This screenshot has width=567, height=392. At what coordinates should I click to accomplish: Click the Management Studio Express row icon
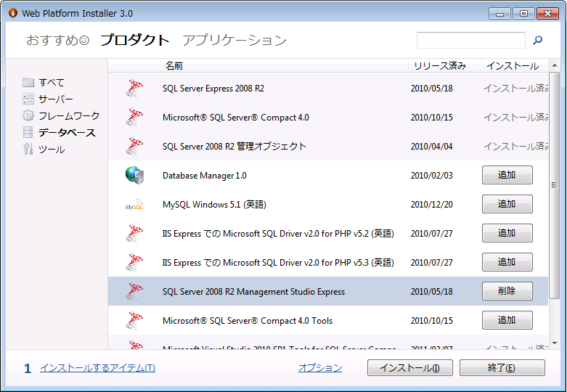(x=134, y=292)
